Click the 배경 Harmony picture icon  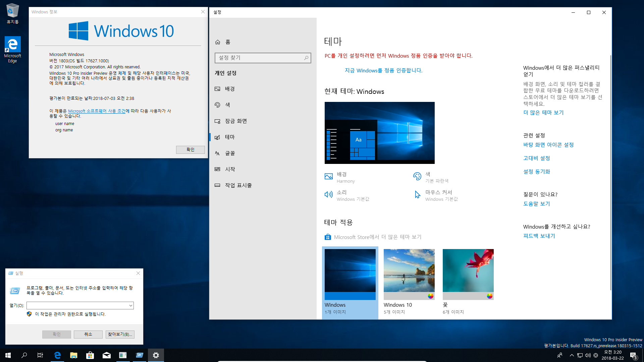click(329, 176)
